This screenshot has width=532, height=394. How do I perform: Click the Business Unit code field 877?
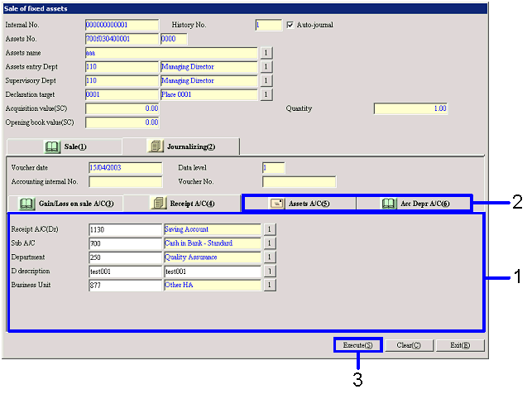click(126, 285)
